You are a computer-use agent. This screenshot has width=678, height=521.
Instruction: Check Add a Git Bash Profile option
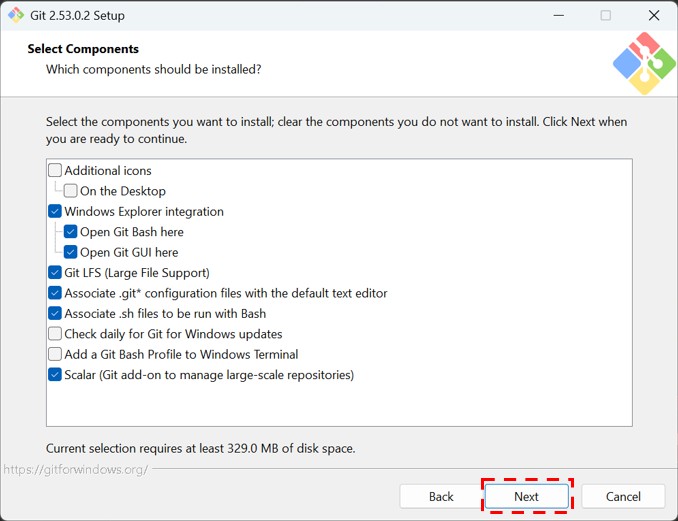55,355
